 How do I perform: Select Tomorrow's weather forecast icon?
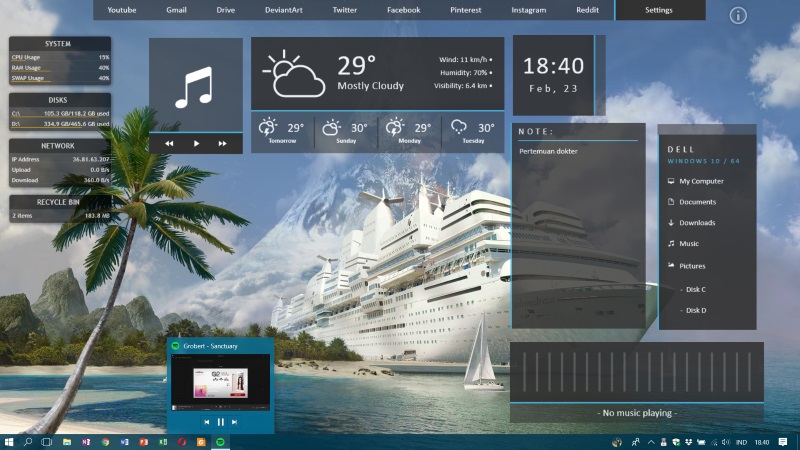[267, 127]
